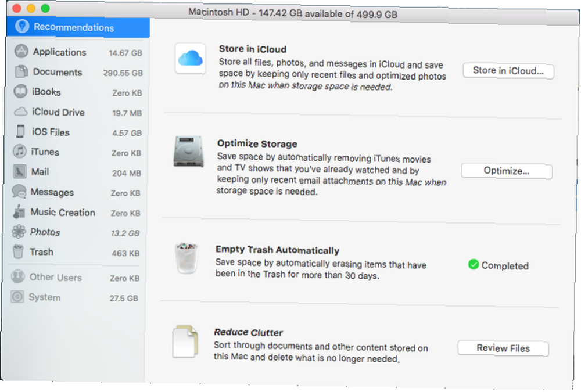Viewport: 581px width, 392px height.
Task: Click the 290.55 GB Documents size
Action: (x=123, y=73)
